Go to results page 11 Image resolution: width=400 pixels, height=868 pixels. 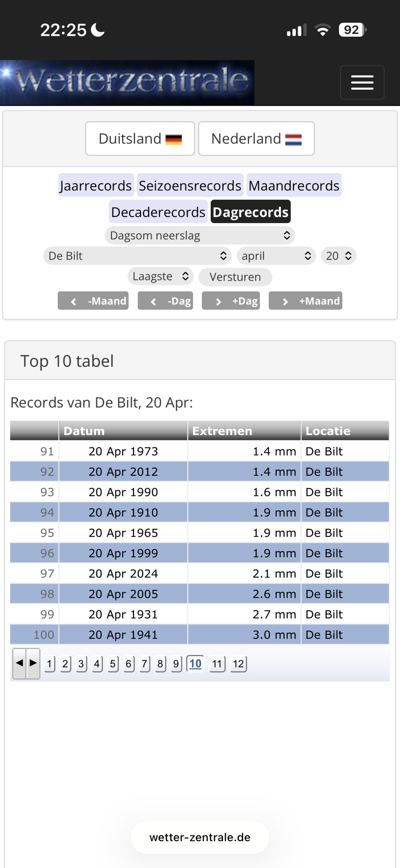tap(217, 664)
